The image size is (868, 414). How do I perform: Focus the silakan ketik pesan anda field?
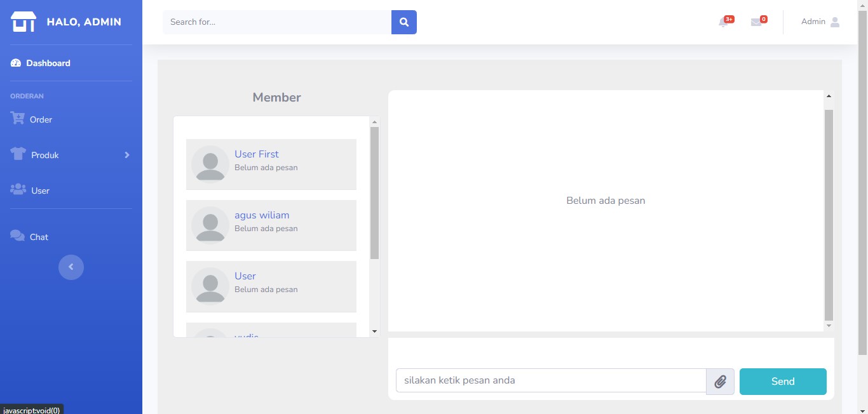551,381
